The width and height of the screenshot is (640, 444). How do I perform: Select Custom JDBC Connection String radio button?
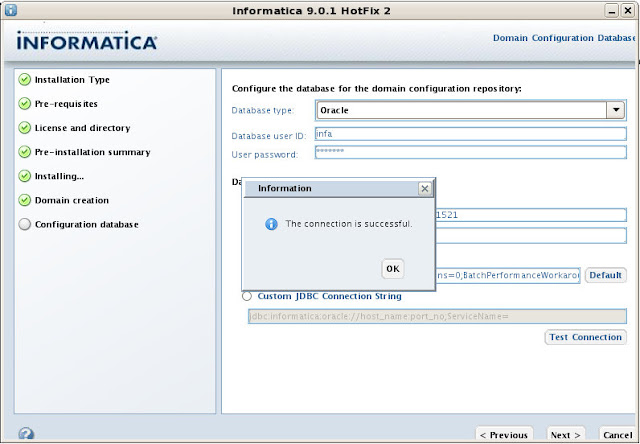click(247, 296)
